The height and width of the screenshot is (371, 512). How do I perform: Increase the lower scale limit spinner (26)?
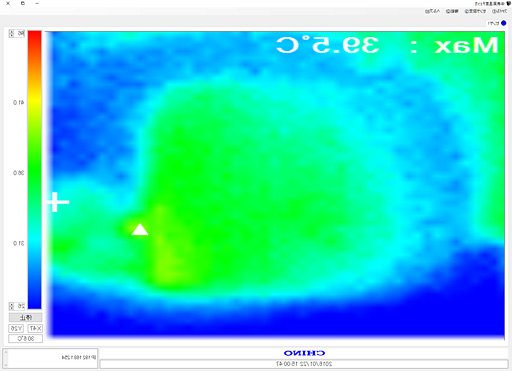click(x=11, y=304)
